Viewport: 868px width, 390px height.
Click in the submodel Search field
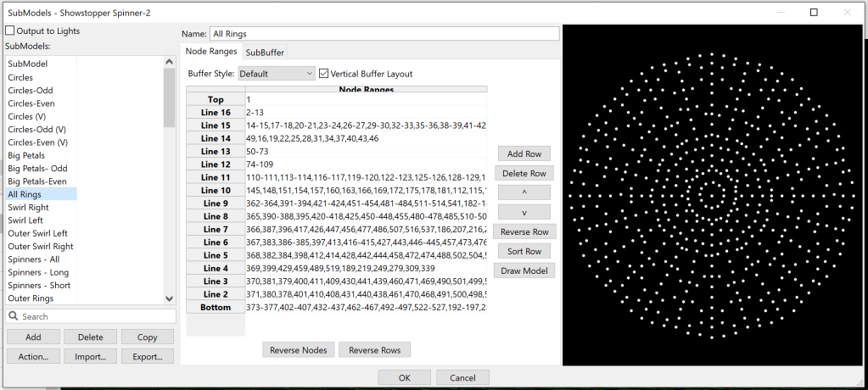pyautogui.click(x=93, y=316)
